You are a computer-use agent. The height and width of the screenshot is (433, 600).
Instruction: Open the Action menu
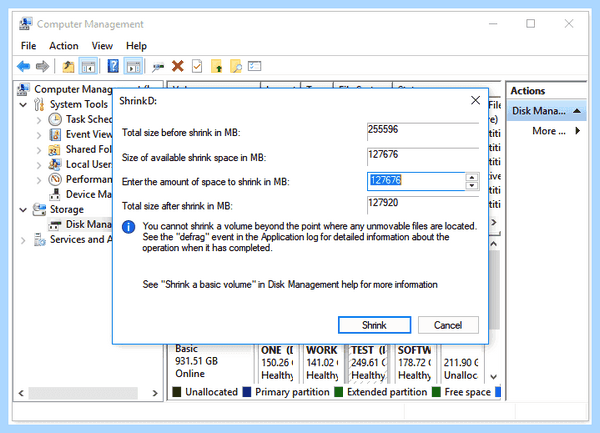pos(64,46)
